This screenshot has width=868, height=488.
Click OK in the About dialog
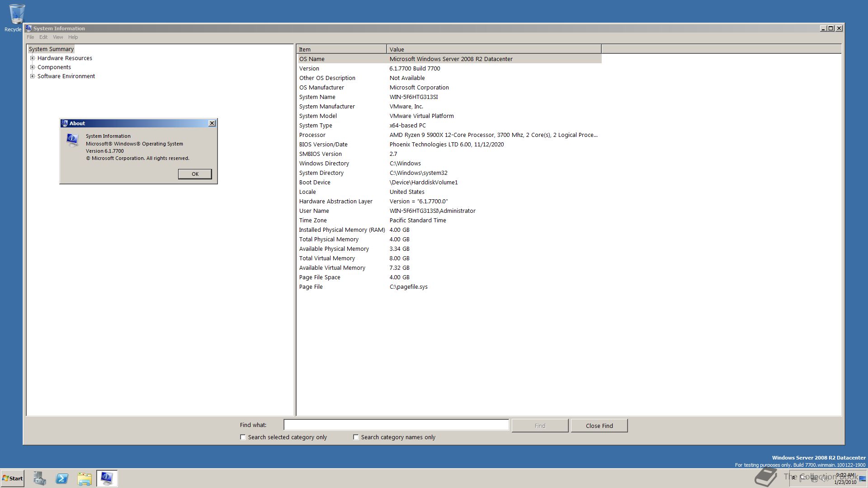(x=195, y=174)
